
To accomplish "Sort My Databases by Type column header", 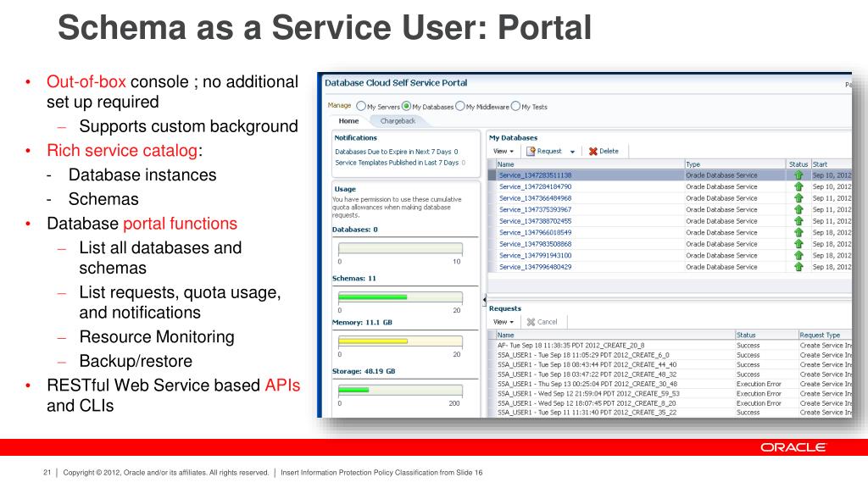I will [x=735, y=164].
